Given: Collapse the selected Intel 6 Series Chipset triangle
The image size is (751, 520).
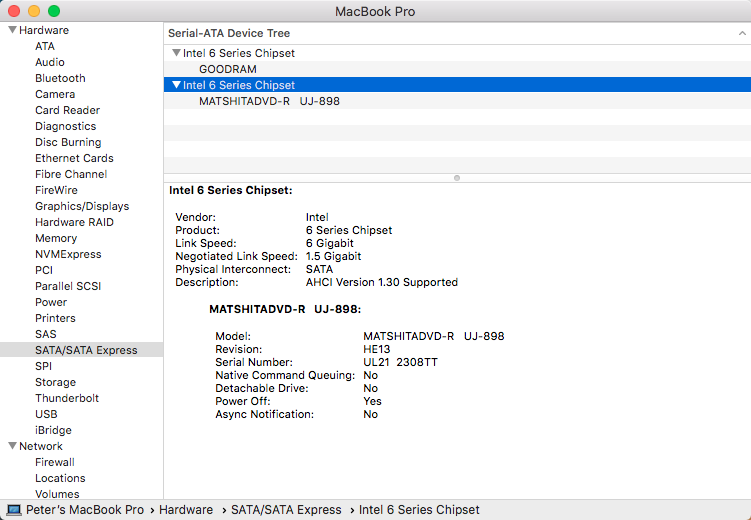Looking at the screenshot, I should pos(176,85).
